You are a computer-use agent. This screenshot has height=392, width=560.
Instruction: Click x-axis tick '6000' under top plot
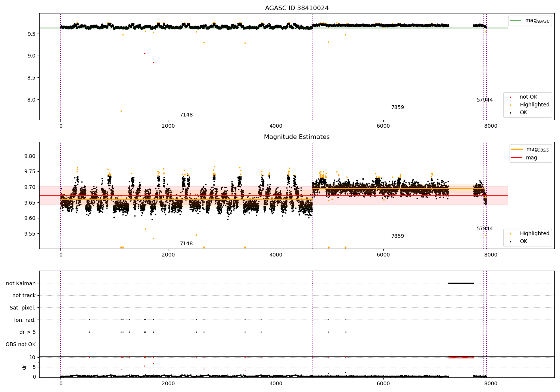(383, 126)
